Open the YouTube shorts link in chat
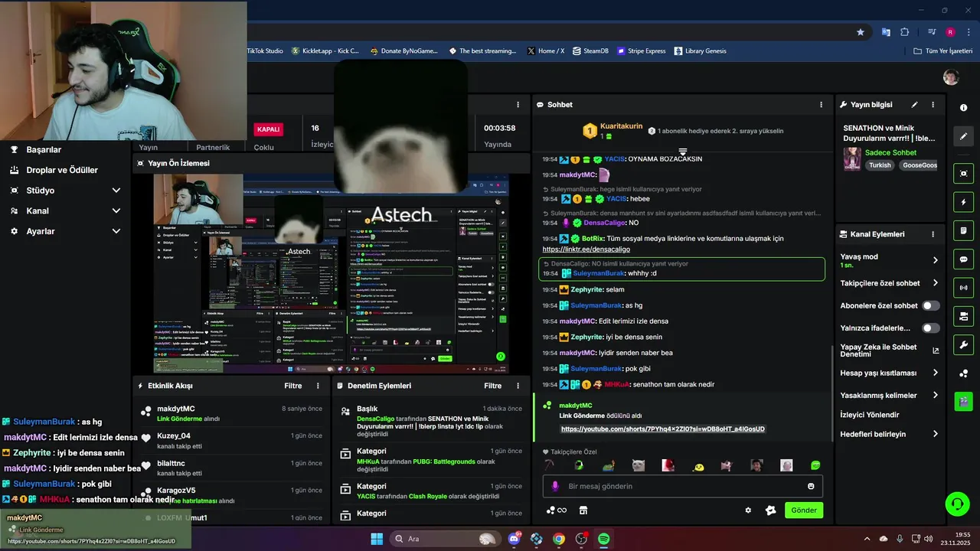 [x=663, y=429]
